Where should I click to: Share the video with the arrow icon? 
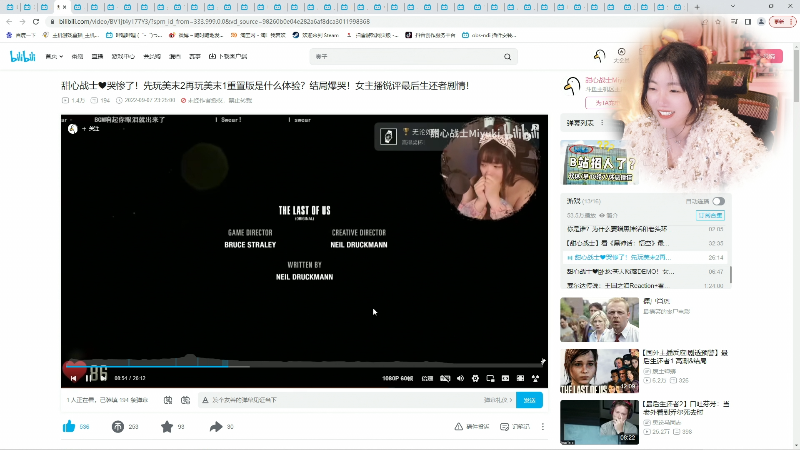[x=216, y=427]
